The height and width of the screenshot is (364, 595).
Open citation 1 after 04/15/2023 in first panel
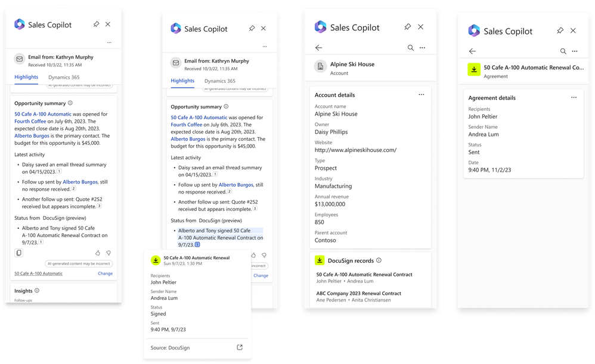pos(59,172)
